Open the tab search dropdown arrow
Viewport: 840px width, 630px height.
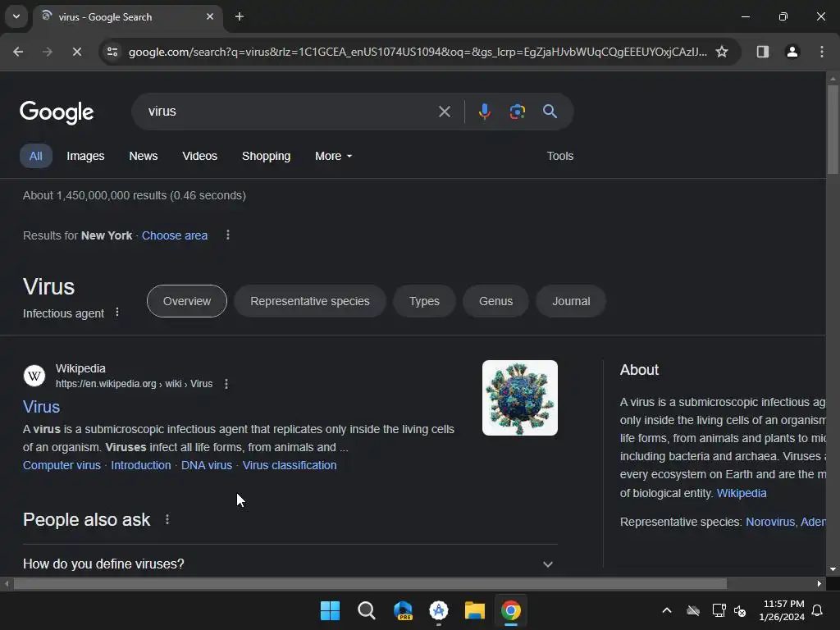click(x=16, y=16)
